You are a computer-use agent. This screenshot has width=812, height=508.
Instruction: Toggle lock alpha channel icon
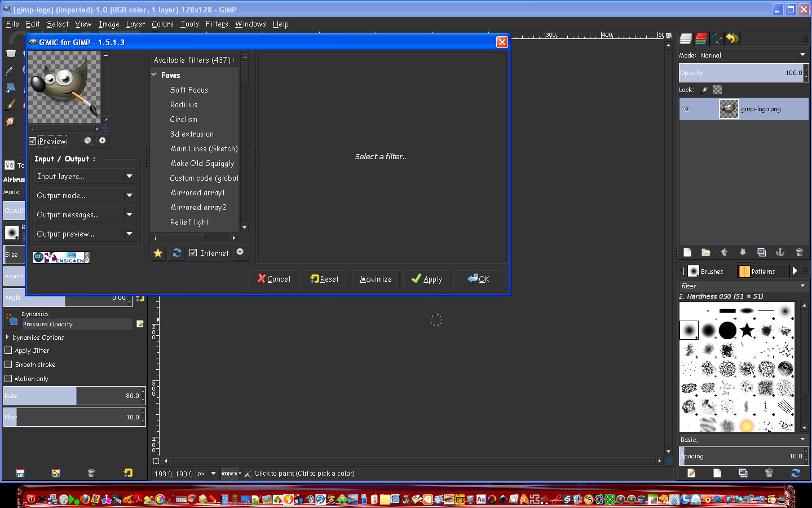pos(717,90)
